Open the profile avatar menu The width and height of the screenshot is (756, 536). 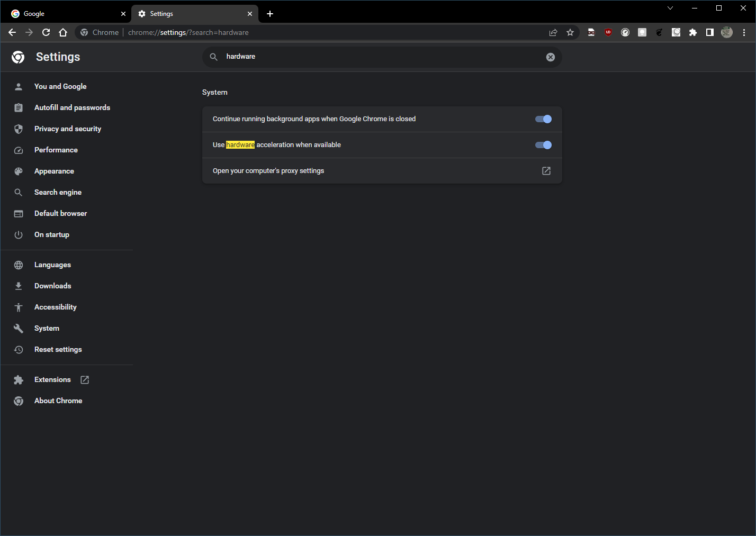coord(727,32)
